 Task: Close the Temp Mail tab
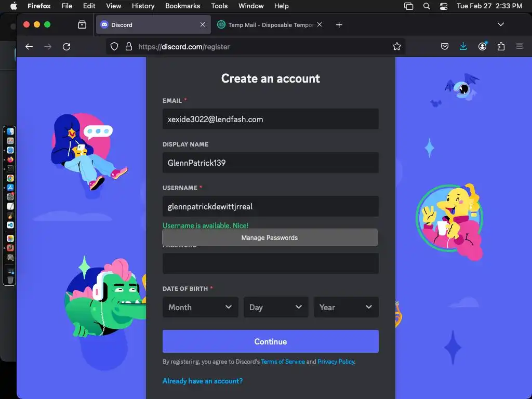pyautogui.click(x=320, y=24)
